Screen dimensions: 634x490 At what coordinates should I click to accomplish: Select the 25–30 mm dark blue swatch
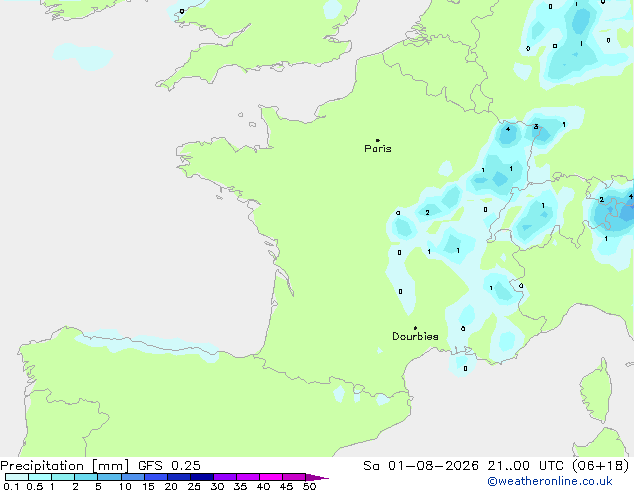coord(201,477)
